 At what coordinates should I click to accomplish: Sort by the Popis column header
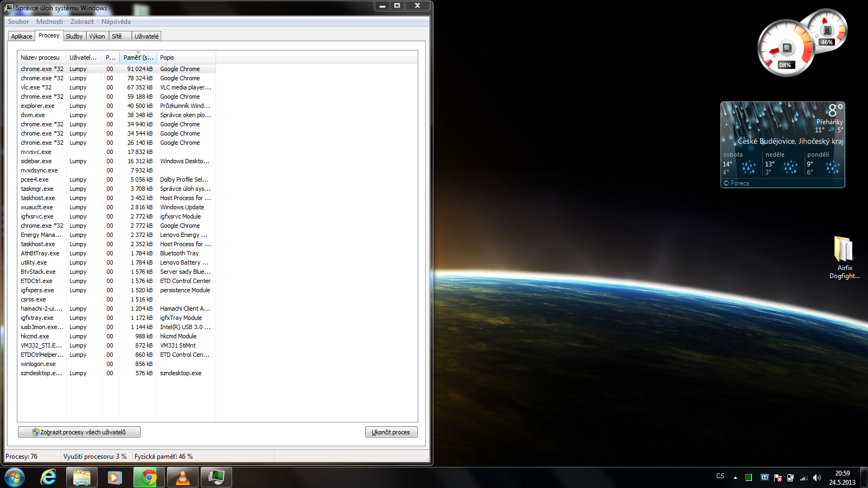tap(186, 57)
